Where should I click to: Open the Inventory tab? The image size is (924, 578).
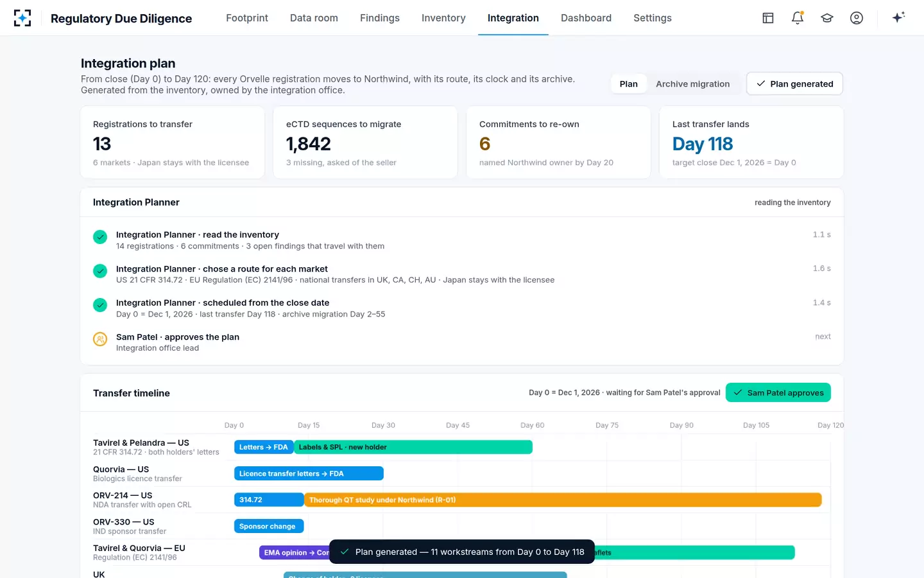click(443, 18)
